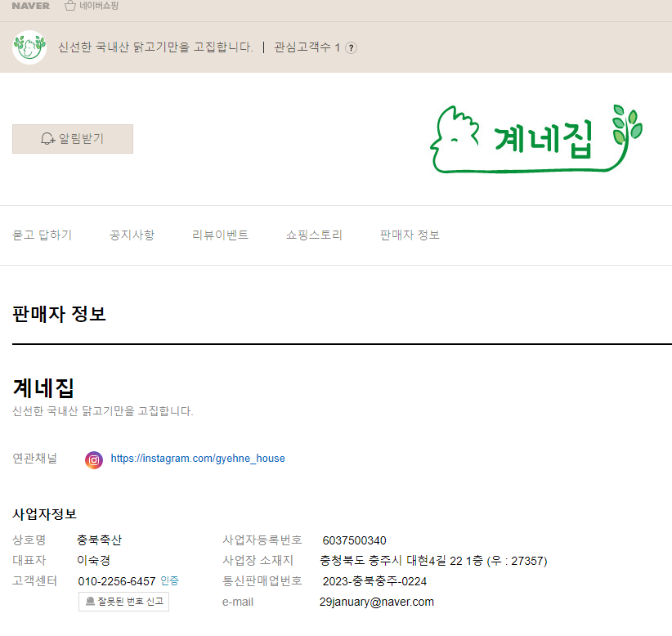Click the 사업자정보 section heading

click(x=45, y=514)
